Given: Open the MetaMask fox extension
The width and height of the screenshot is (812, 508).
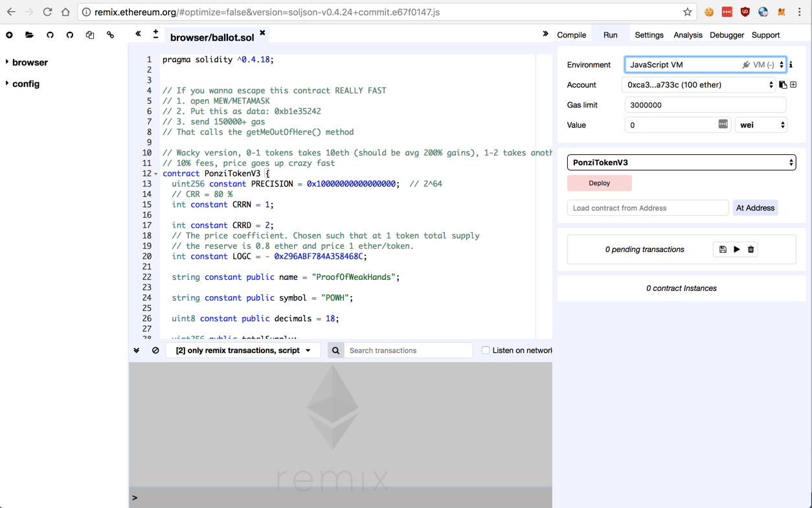Looking at the screenshot, I should 782,12.
